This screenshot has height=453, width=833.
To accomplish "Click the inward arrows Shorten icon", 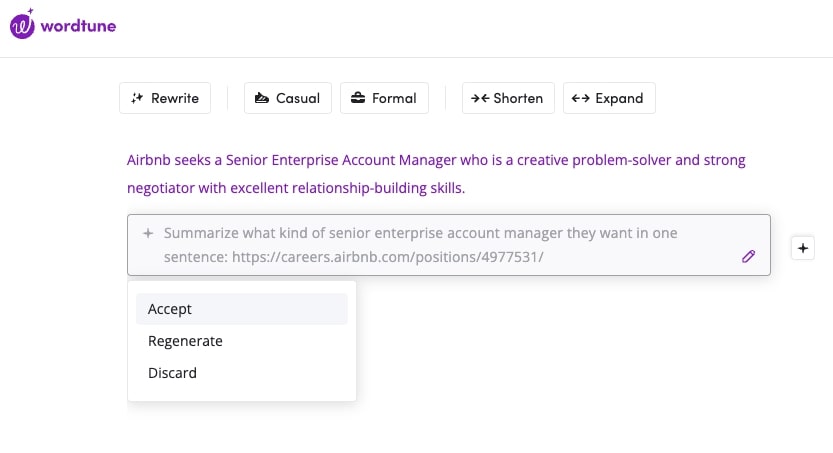I will click(480, 98).
